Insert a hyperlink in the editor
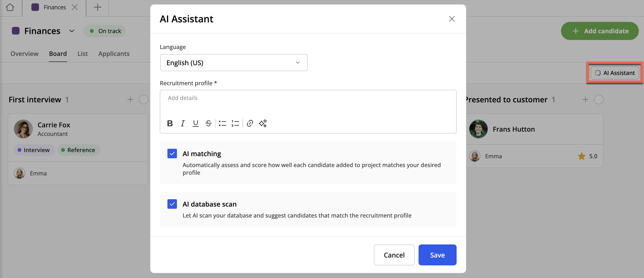Viewport: 644px width, 278px height. pyautogui.click(x=250, y=123)
